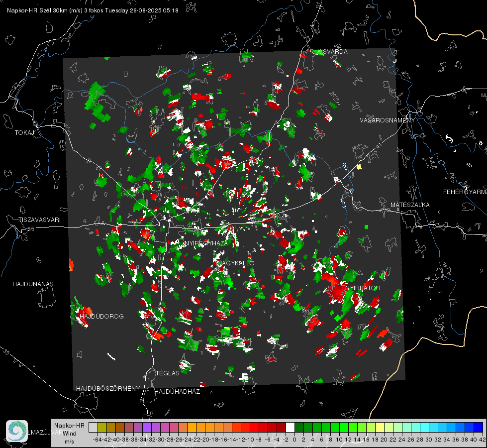Click the HAJDÚNÁNÁS city label

(33, 284)
